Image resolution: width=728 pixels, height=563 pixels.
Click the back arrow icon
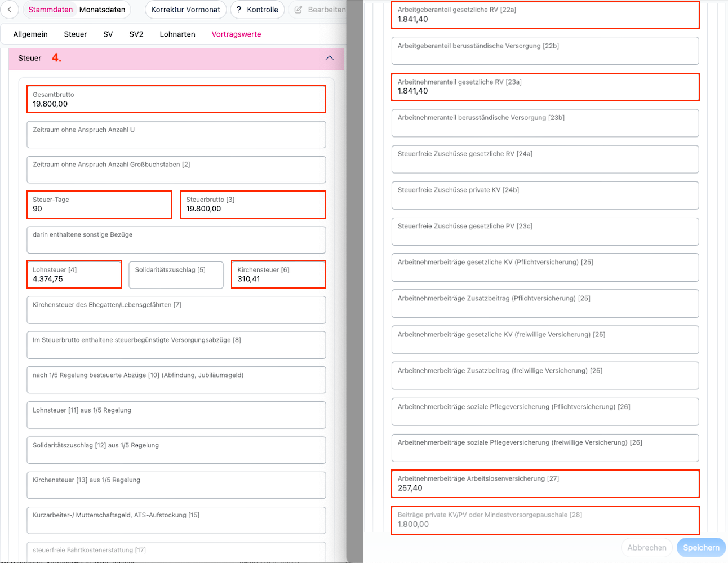10,10
